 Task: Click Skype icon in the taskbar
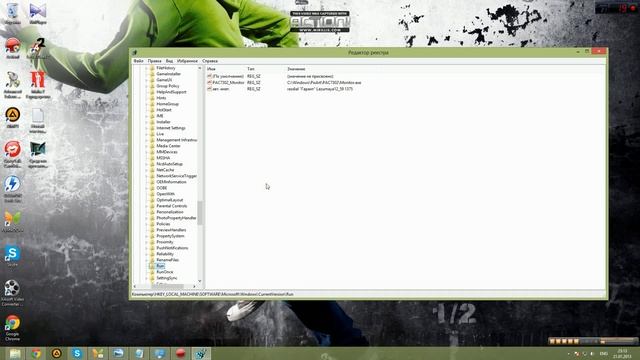click(77, 353)
